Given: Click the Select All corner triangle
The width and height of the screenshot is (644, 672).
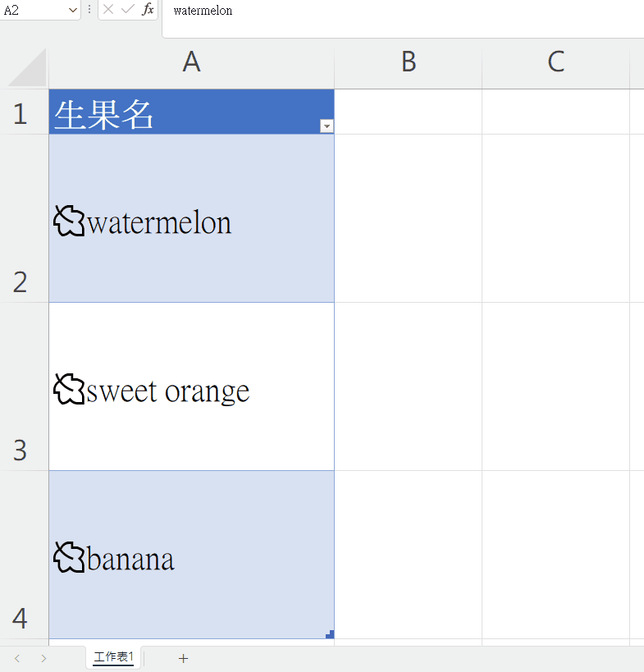Looking at the screenshot, I should pyautogui.click(x=27, y=68).
